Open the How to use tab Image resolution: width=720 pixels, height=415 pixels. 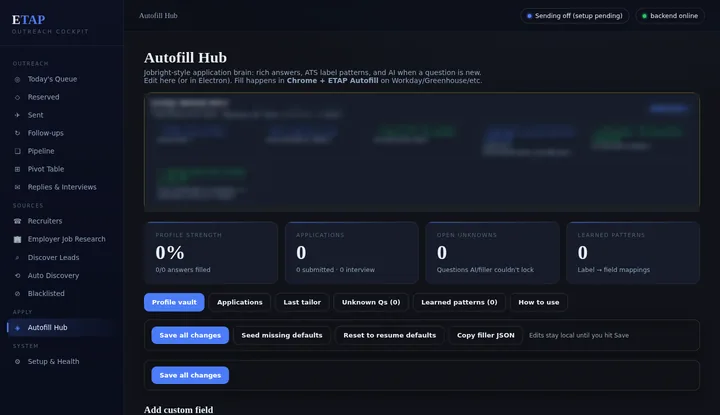click(539, 302)
